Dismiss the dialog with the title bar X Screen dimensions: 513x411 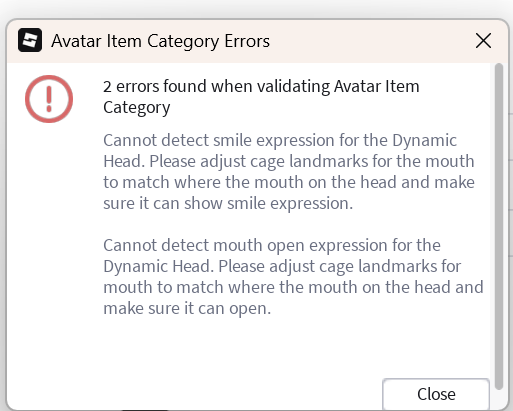483,41
